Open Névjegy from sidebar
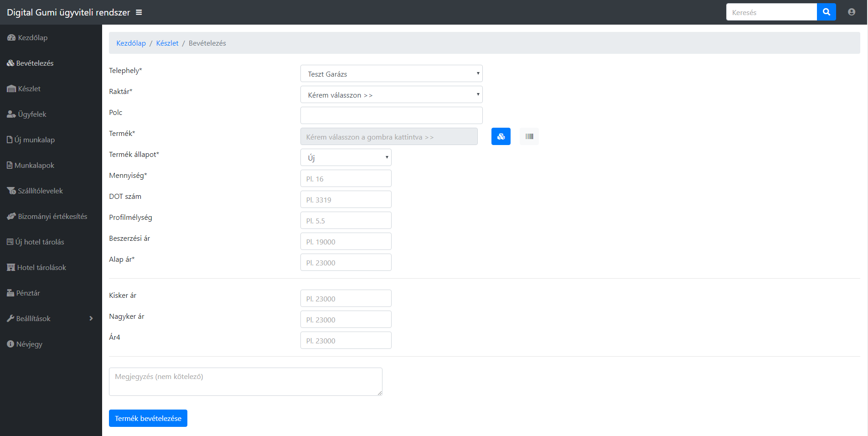 pos(29,344)
